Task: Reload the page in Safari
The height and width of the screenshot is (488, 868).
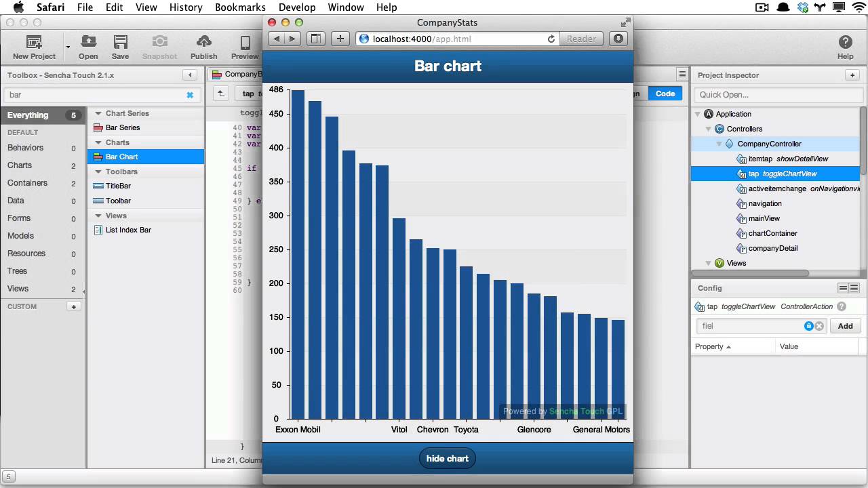Action: click(x=551, y=39)
